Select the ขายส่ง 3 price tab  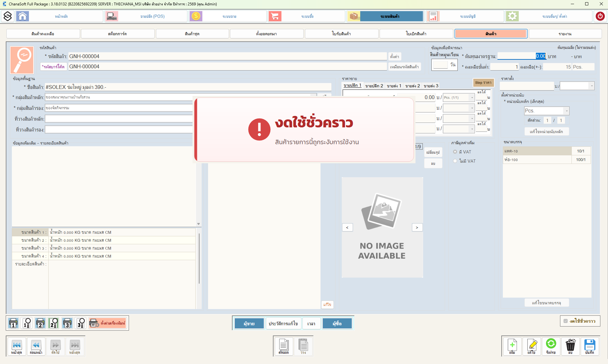click(x=431, y=86)
